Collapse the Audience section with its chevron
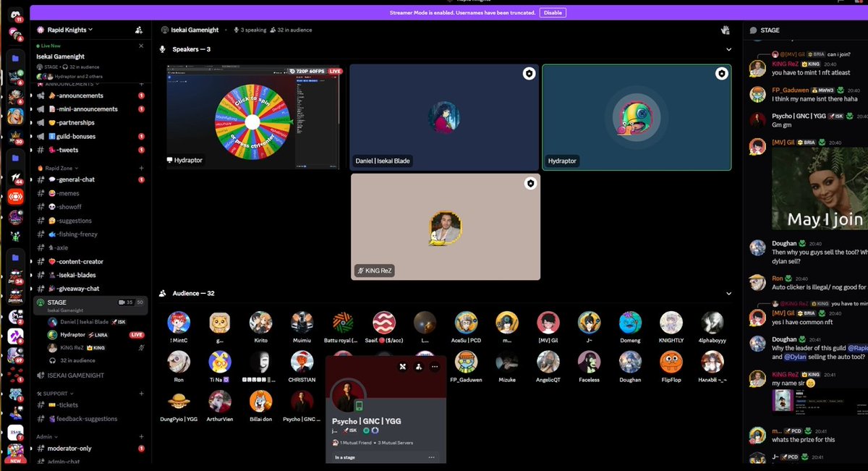The height and width of the screenshot is (471, 868). click(x=728, y=294)
